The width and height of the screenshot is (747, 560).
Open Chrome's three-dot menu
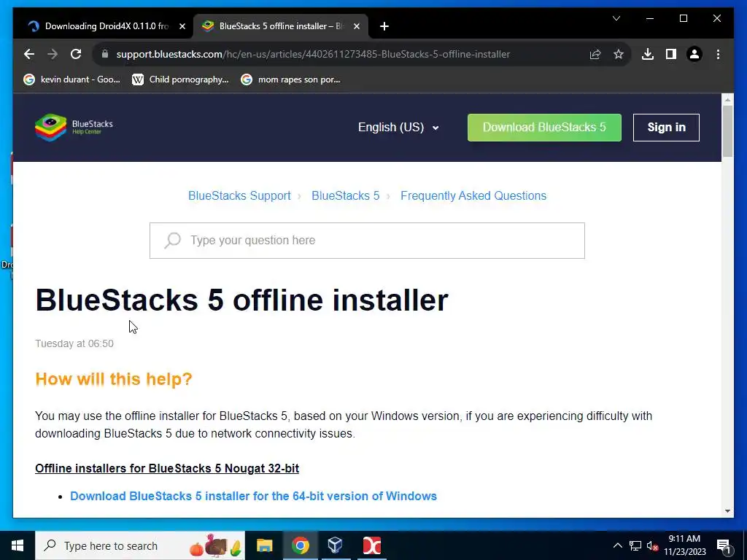tap(718, 54)
